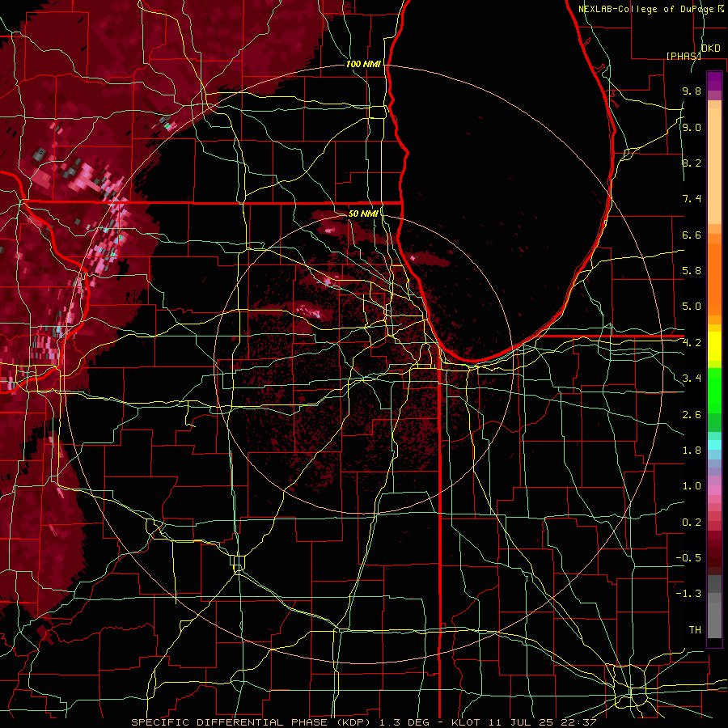Viewport: 728px width, 728px height.
Task: Click the 4.2 scale label
Action: [x=692, y=343]
